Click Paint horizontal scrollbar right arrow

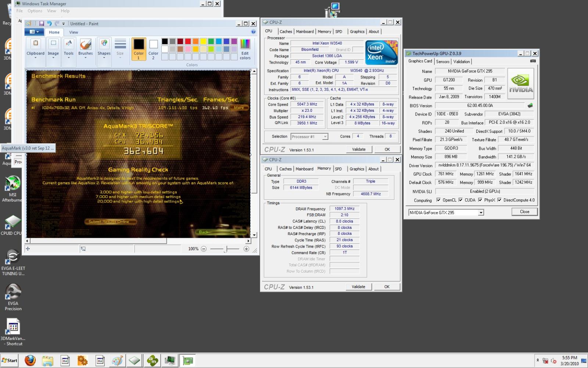[248, 241]
